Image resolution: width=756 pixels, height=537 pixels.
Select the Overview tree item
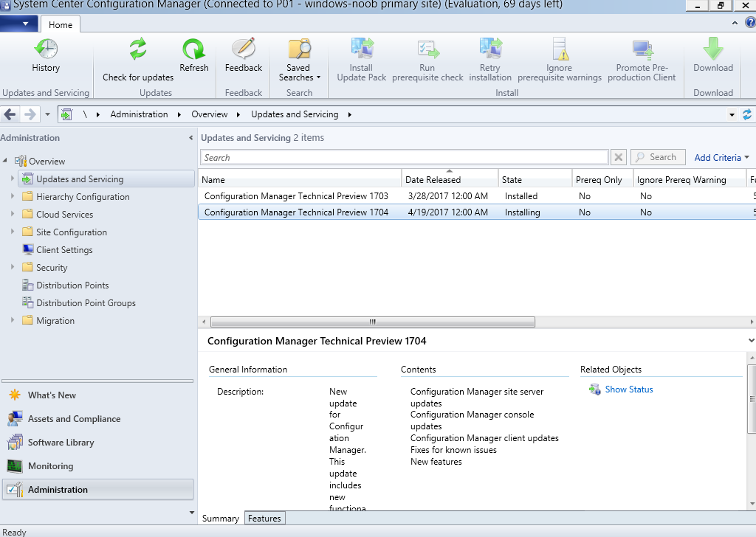47,162
